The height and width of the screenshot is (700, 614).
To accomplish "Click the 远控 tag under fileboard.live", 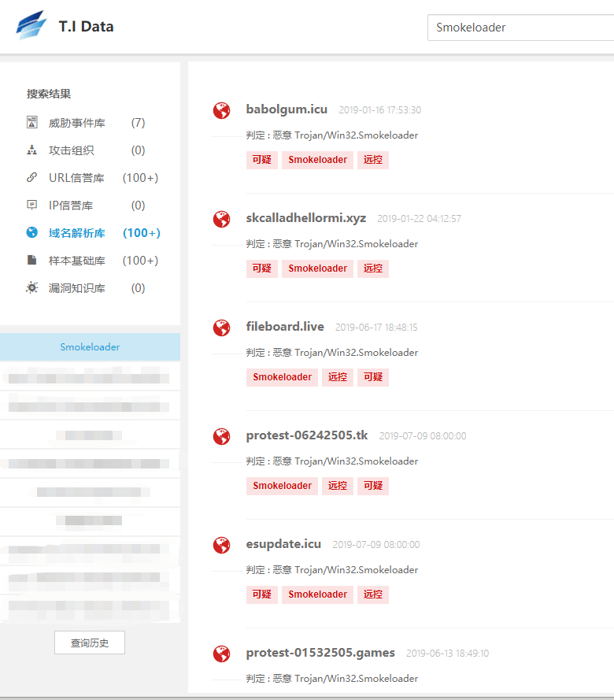I will click(x=338, y=377).
